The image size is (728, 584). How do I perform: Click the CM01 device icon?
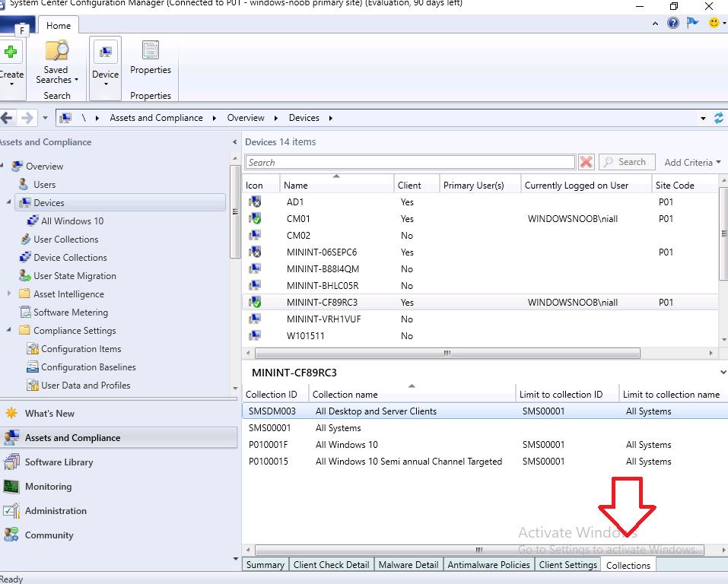point(254,219)
